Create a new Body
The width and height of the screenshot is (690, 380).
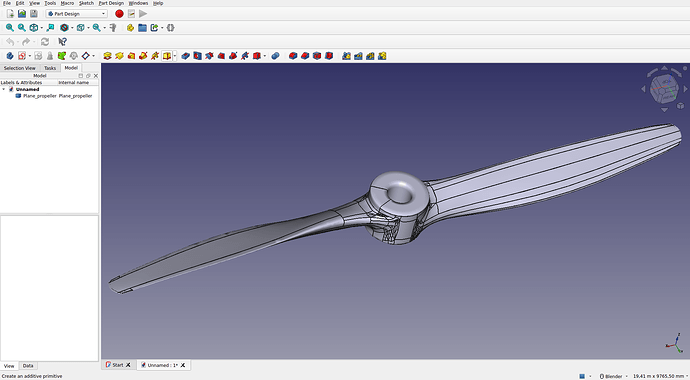point(10,56)
